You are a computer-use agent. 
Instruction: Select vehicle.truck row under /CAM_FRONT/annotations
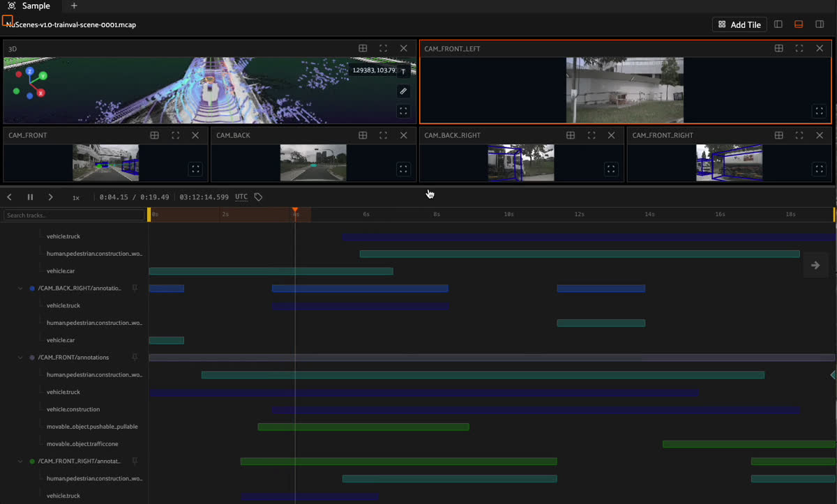tap(63, 392)
